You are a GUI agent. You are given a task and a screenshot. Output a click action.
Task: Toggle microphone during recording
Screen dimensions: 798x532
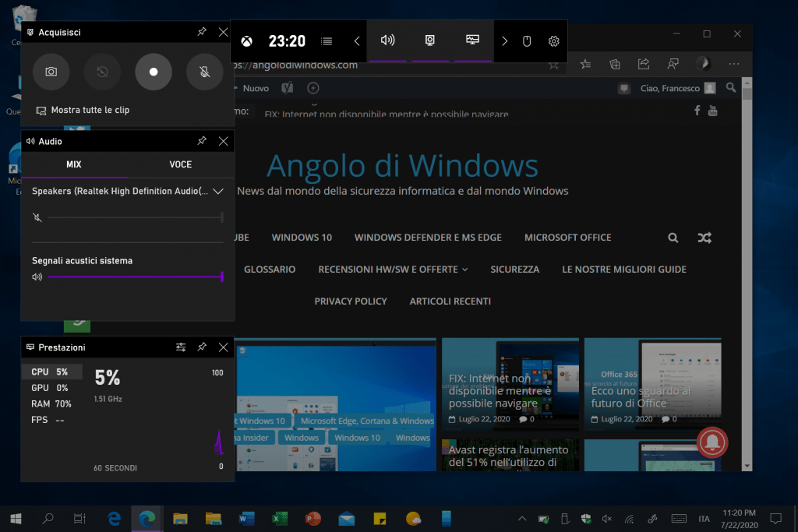coord(204,72)
